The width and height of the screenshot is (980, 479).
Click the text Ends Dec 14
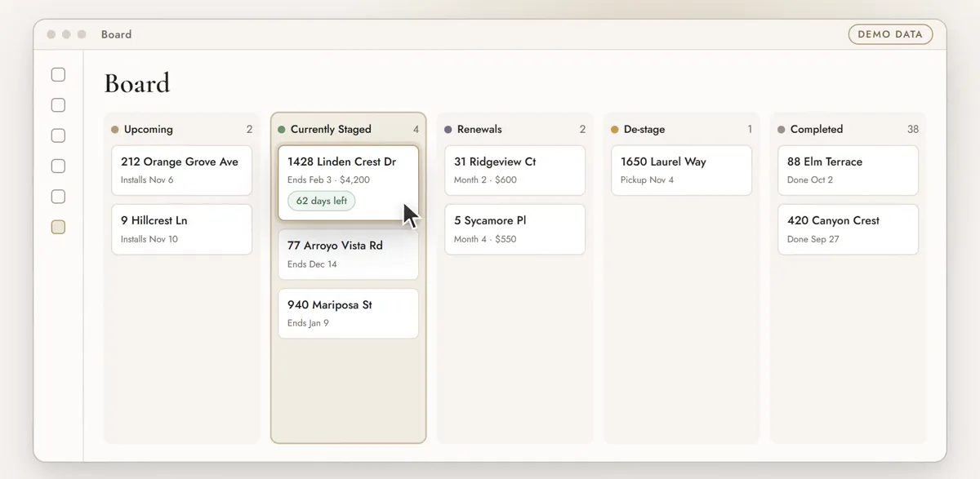[x=312, y=264]
